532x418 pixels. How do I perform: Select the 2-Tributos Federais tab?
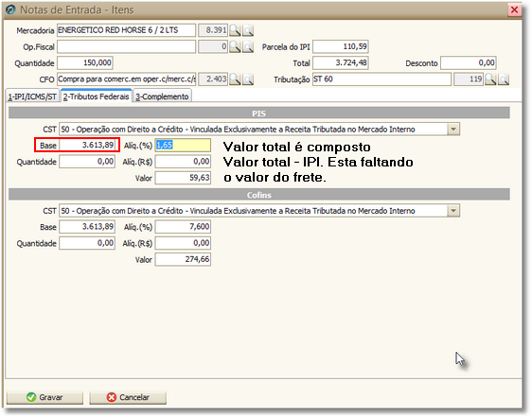click(x=96, y=96)
